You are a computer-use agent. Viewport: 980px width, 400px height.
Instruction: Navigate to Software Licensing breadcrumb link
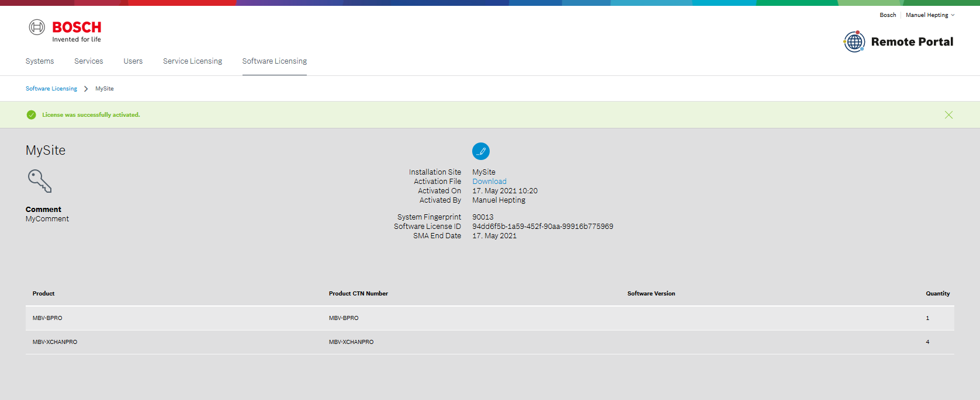coord(51,89)
